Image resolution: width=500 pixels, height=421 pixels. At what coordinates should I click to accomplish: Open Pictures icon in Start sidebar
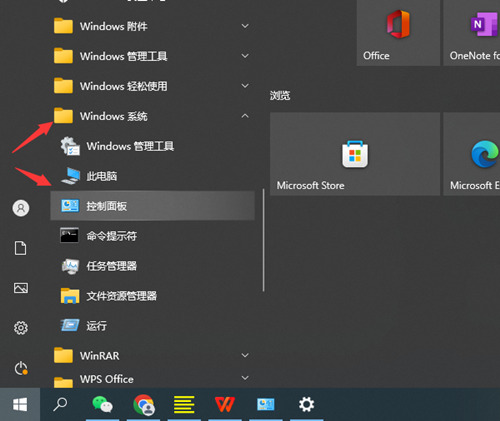coord(21,288)
